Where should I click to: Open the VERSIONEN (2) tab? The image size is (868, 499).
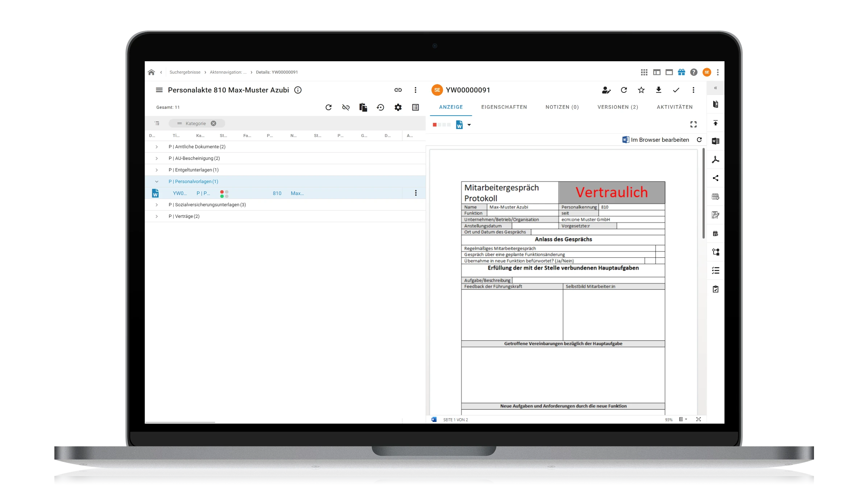coord(618,107)
